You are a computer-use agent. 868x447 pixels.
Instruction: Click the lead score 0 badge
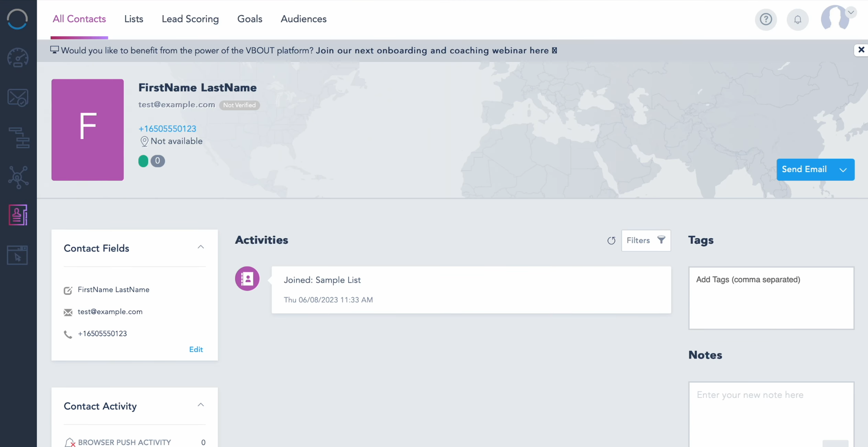(x=157, y=161)
